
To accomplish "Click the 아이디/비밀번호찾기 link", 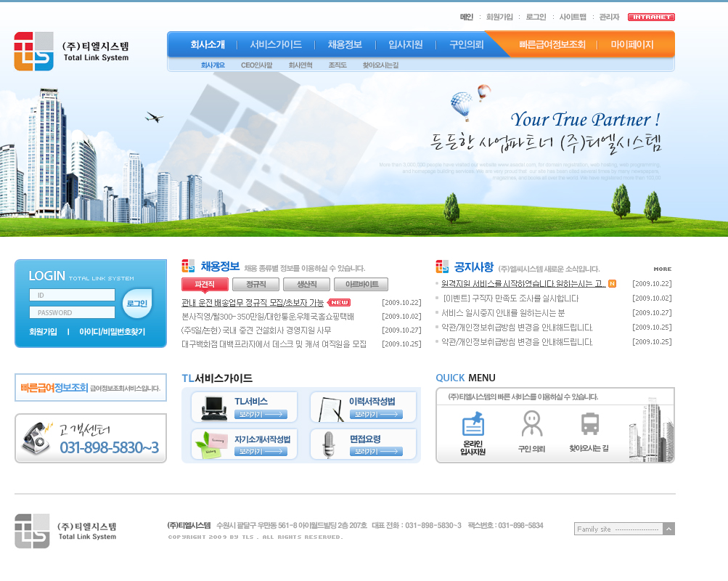I will (112, 331).
